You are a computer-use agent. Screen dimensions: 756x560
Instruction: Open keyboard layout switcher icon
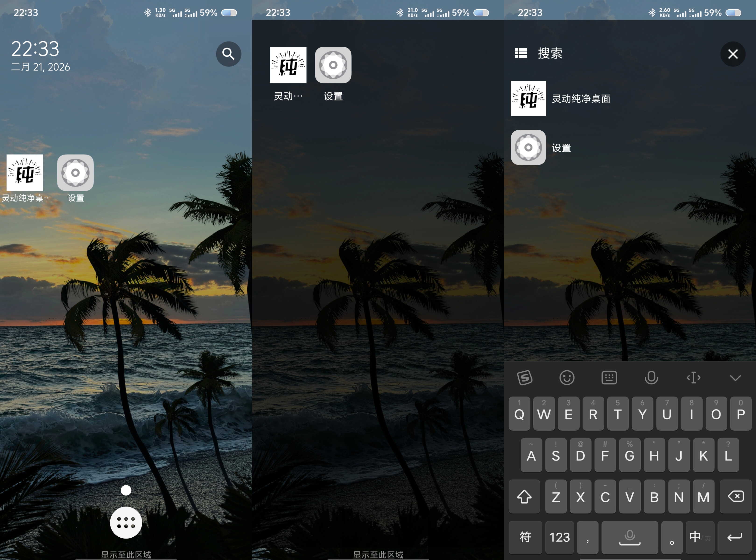[609, 377]
